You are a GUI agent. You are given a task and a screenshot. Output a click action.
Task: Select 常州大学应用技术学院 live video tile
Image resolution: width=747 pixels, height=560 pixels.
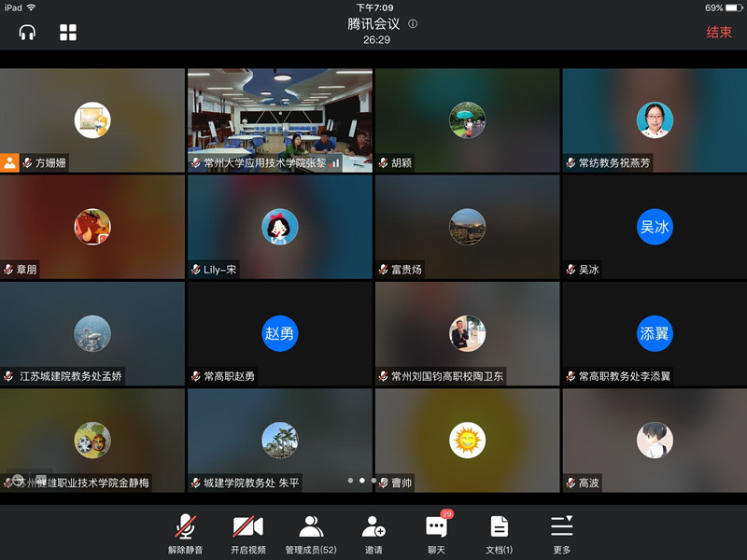[x=279, y=119]
